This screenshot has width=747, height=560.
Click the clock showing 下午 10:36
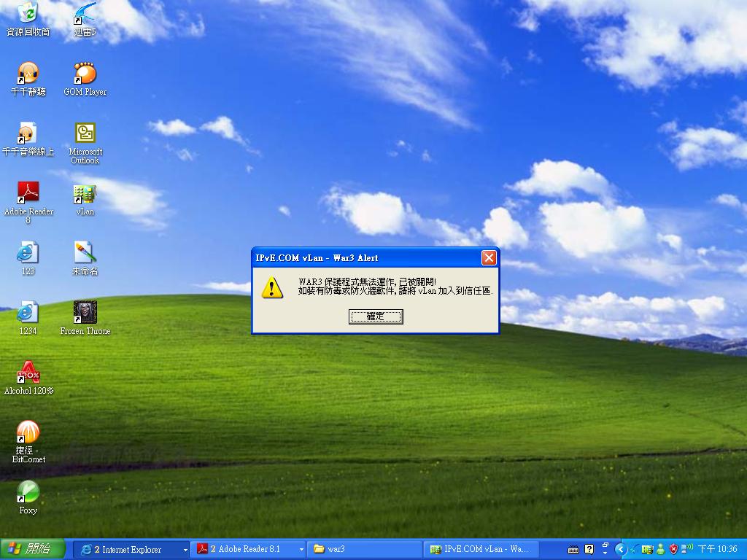point(719,549)
